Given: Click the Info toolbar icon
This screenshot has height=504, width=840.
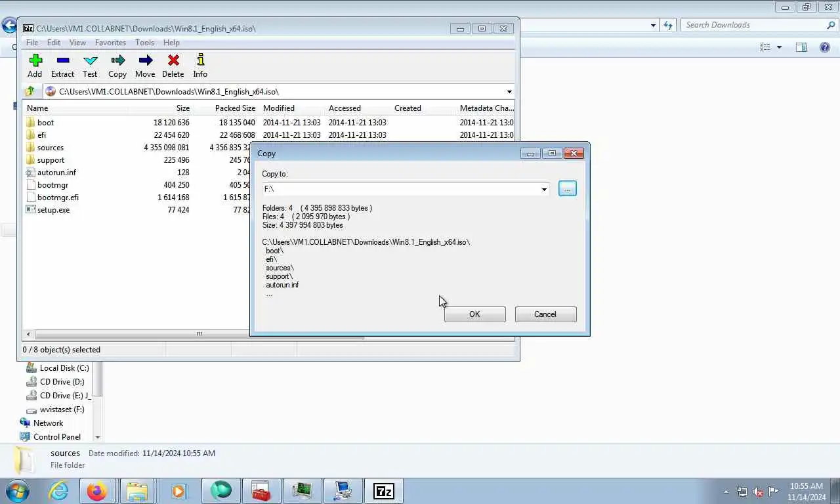Looking at the screenshot, I should [x=201, y=60].
